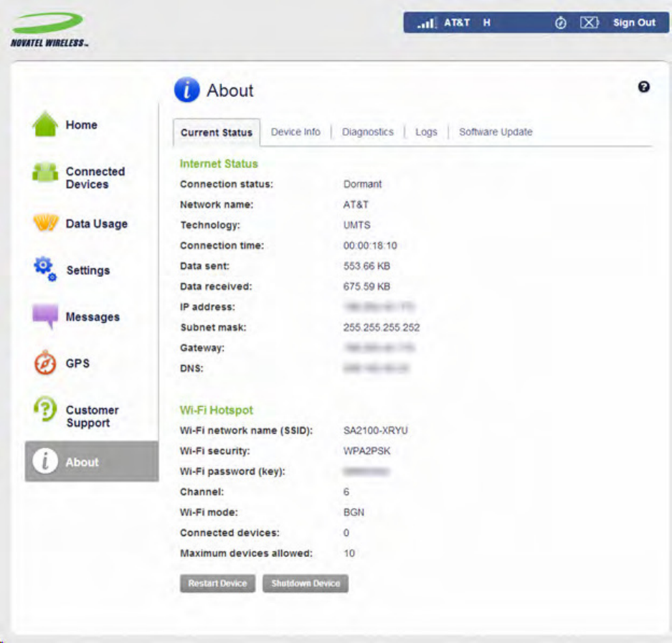This screenshot has height=643, width=672.
Task: Open the Customer Support menu label
Action: (x=92, y=416)
